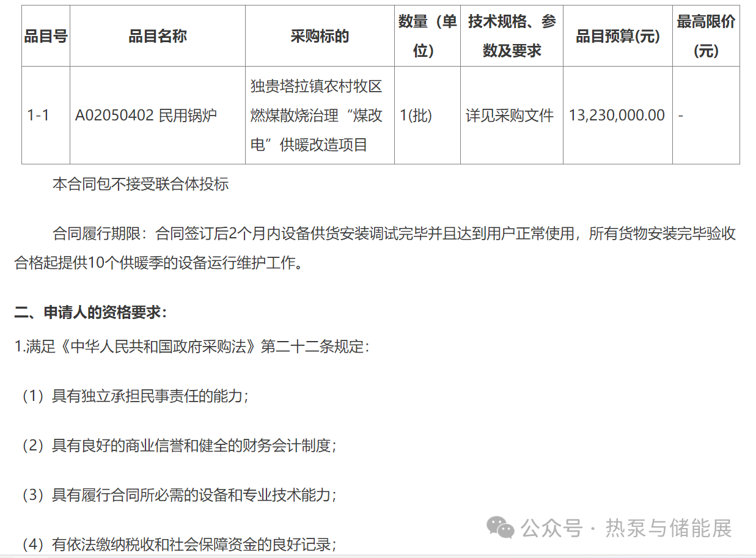
Task: Click the 独贵塔拉镇 project name cell
Action: (317, 115)
